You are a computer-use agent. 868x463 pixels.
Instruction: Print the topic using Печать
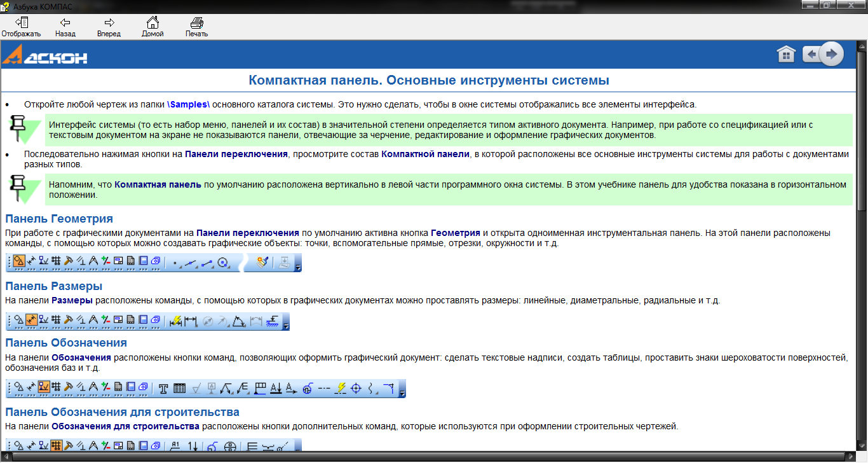pos(196,27)
